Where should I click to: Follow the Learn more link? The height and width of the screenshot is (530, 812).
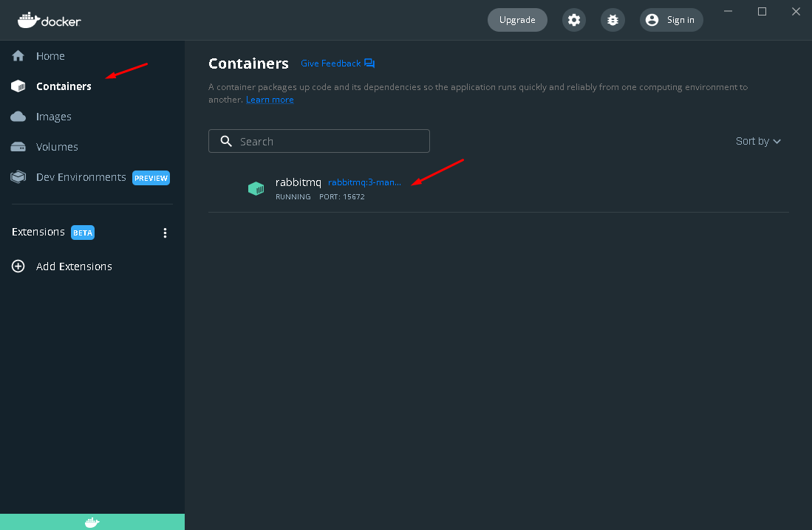(x=270, y=100)
